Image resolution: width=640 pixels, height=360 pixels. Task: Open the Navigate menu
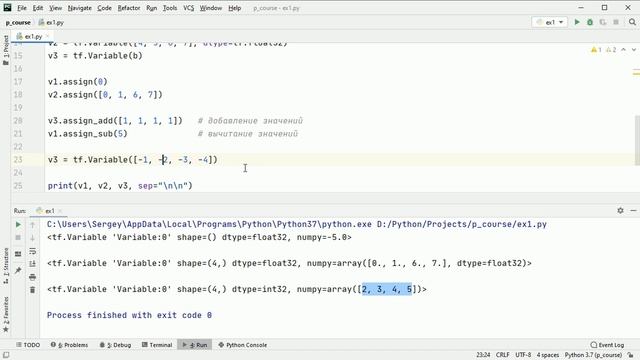point(80,8)
